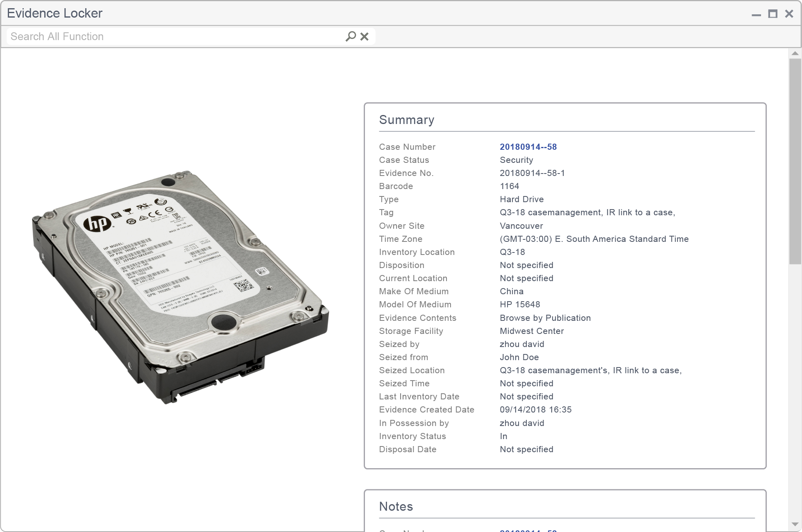Close the Evidence Locker window
802x532 pixels.
(x=789, y=14)
